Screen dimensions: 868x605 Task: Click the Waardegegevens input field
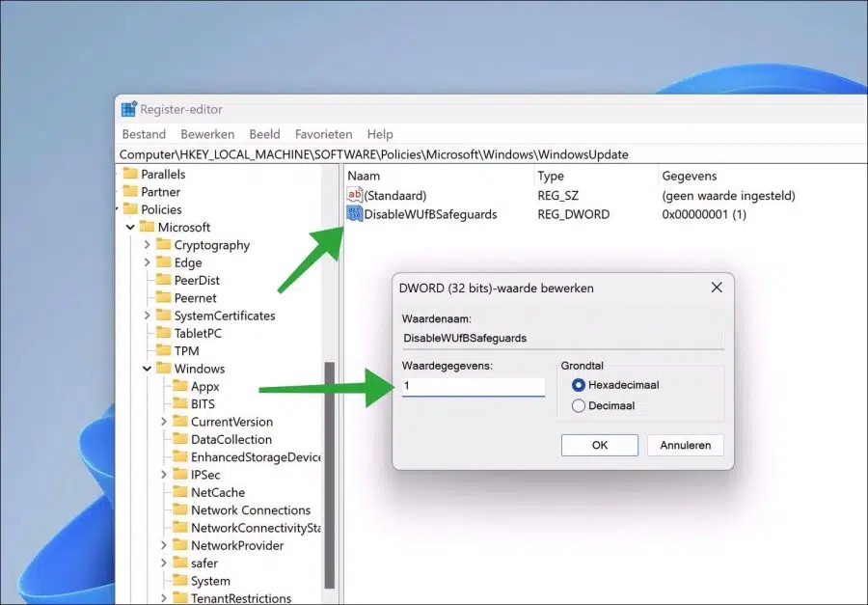tap(474, 386)
